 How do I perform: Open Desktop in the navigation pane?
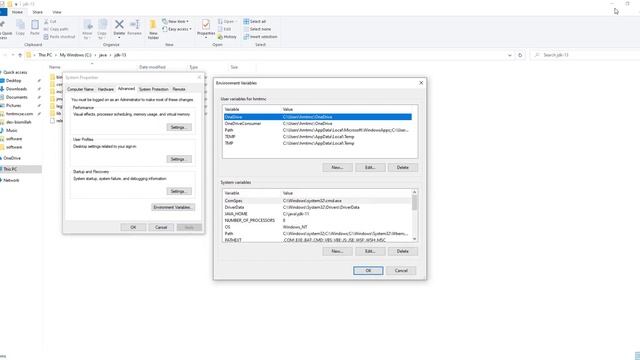(13, 80)
